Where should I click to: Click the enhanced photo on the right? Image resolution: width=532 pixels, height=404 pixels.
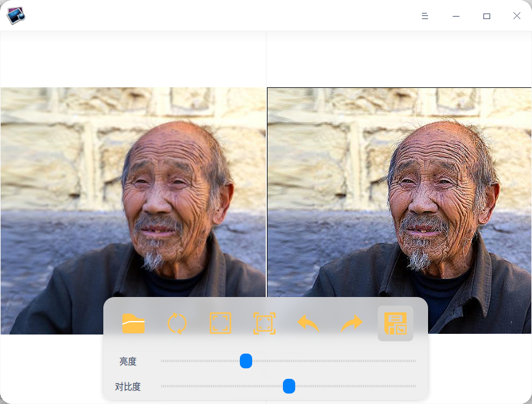399,211
